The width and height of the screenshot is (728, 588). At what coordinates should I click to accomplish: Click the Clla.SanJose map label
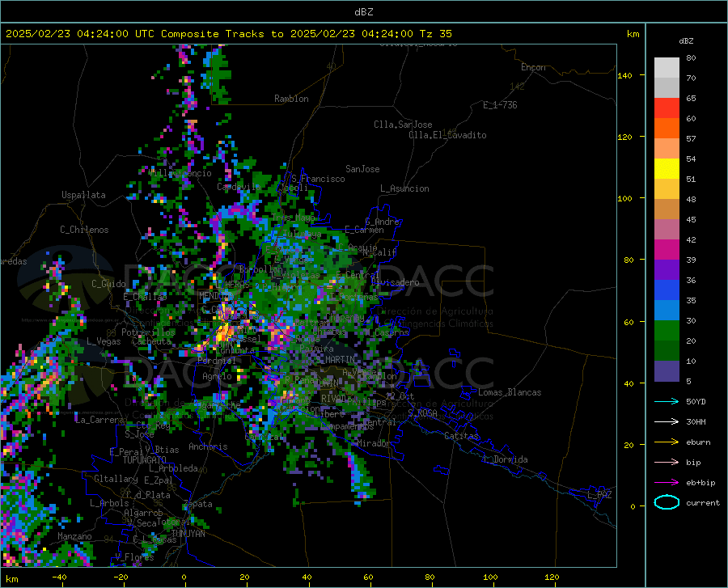403,125
